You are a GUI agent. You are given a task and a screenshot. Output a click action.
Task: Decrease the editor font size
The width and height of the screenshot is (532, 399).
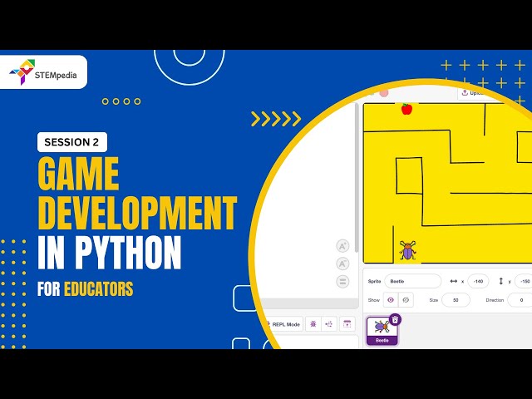pyautogui.click(x=342, y=264)
